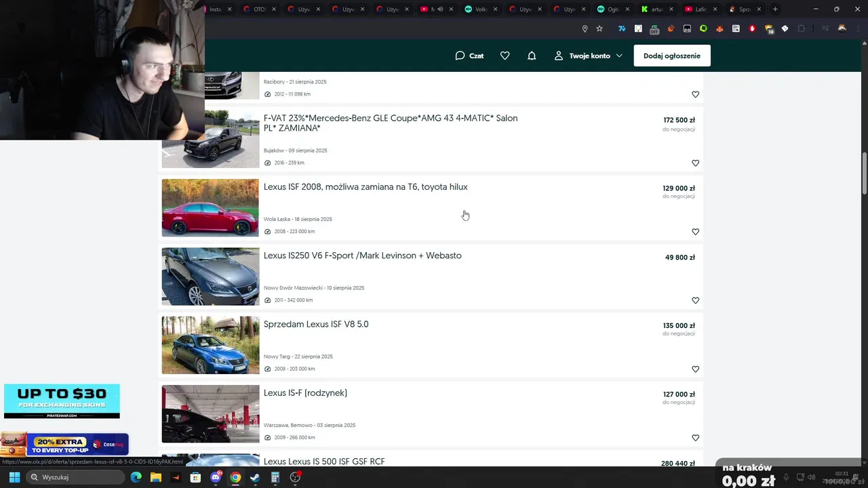Click the page vertical scrollbar thumb
Image resolution: width=868 pixels, height=488 pixels.
(864, 173)
